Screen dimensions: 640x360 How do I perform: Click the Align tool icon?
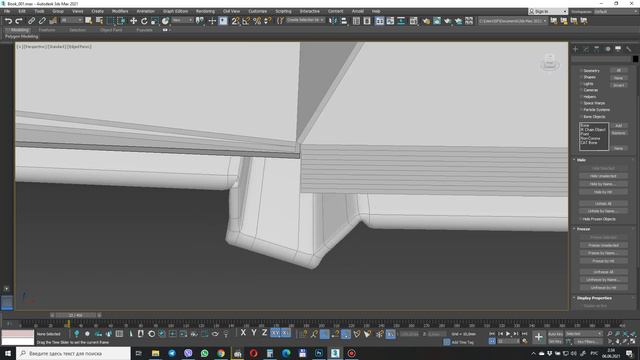tap(344, 21)
